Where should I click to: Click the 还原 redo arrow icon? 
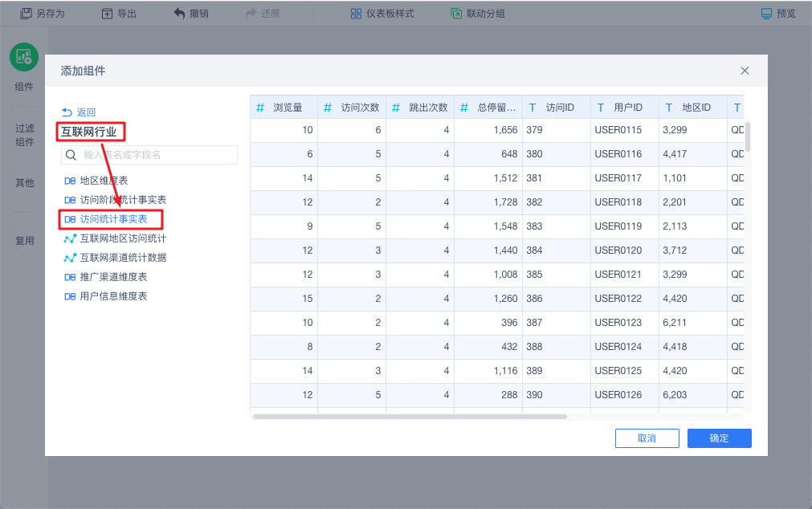[251, 14]
